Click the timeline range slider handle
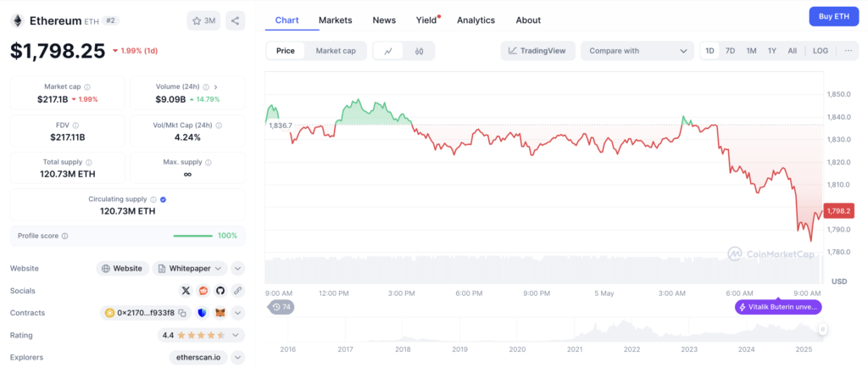This screenshot has width=868, height=368. [822, 329]
